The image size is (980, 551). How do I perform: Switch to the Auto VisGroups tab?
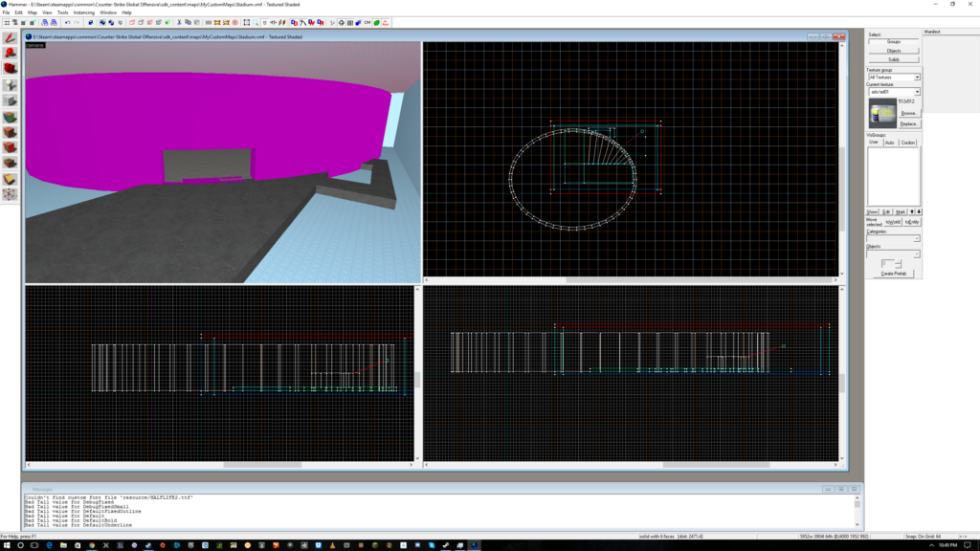889,143
